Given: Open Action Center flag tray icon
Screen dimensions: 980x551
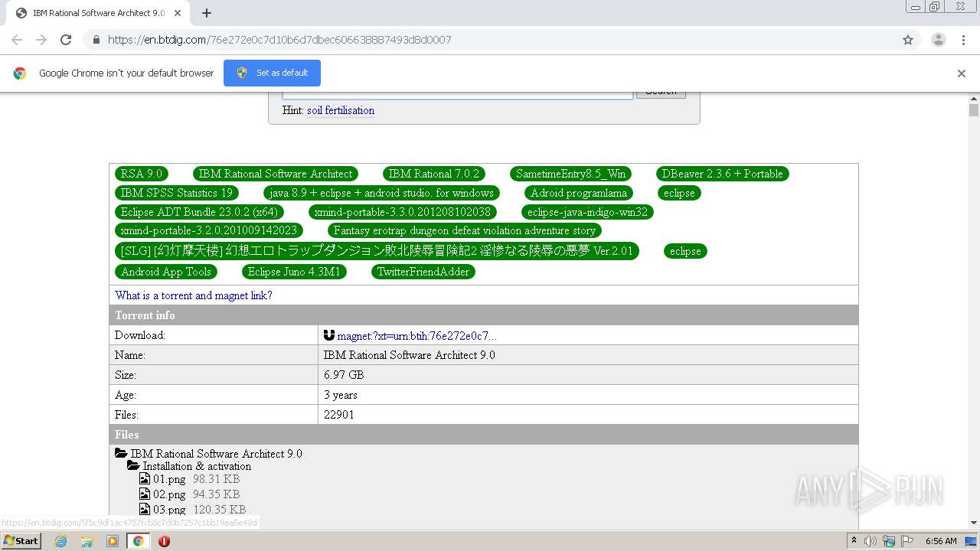Looking at the screenshot, I should point(907,541).
